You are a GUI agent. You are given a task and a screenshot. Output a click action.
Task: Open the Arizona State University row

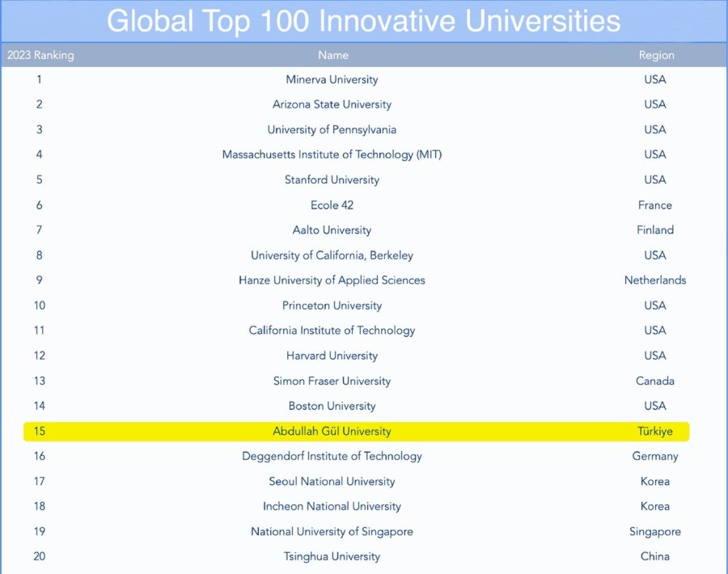pos(332,104)
